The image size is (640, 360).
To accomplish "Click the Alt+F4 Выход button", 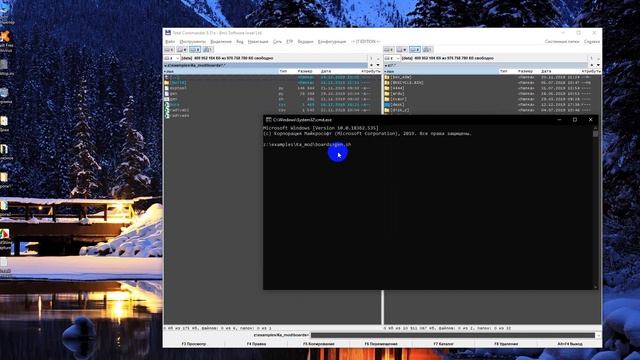I will [x=569, y=344].
